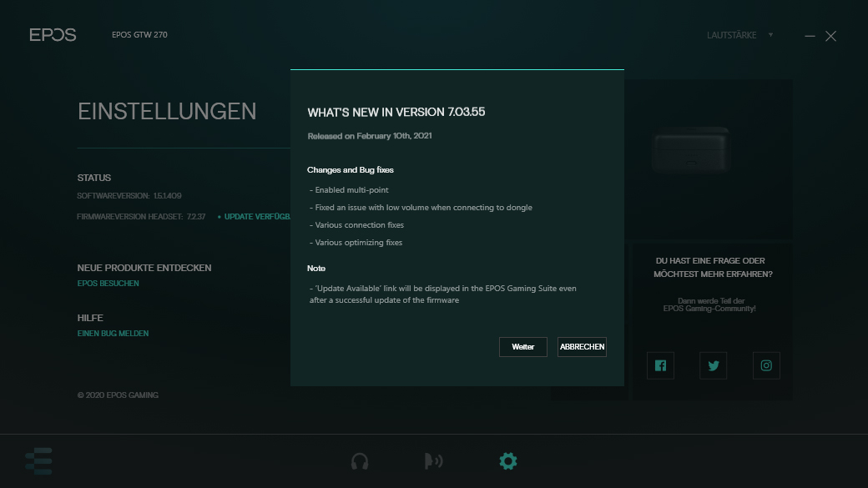Click the headset case product image
The height and width of the screenshot is (488, 868).
(x=691, y=148)
